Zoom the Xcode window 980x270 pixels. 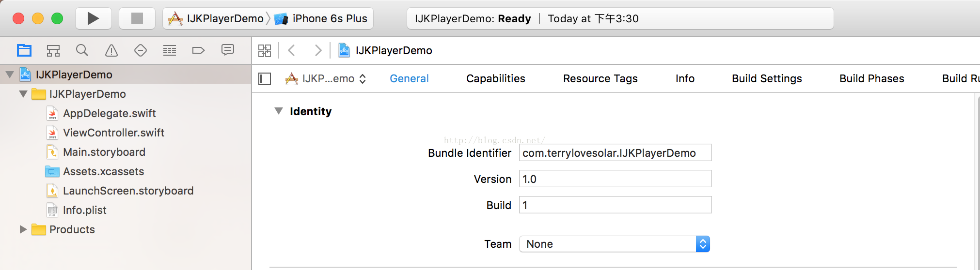click(x=57, y=18)
